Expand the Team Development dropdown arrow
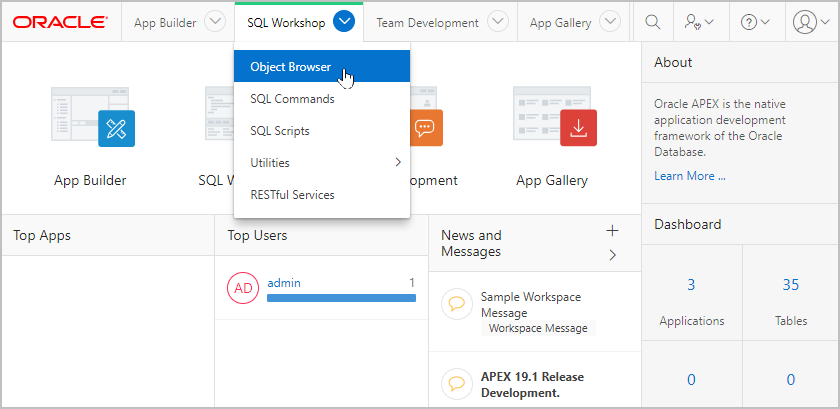 (498, 23)
